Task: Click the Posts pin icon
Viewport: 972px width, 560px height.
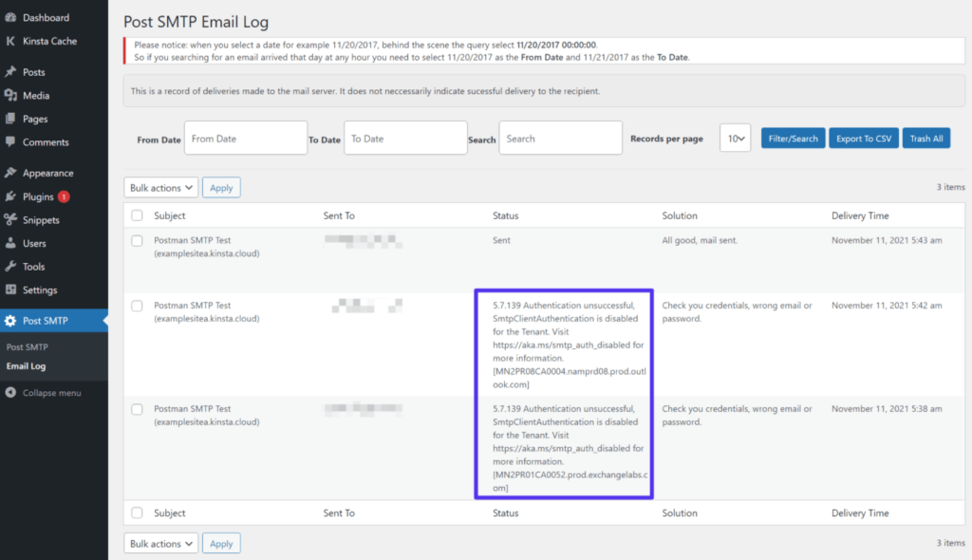Action: click(x=10, y=72)
